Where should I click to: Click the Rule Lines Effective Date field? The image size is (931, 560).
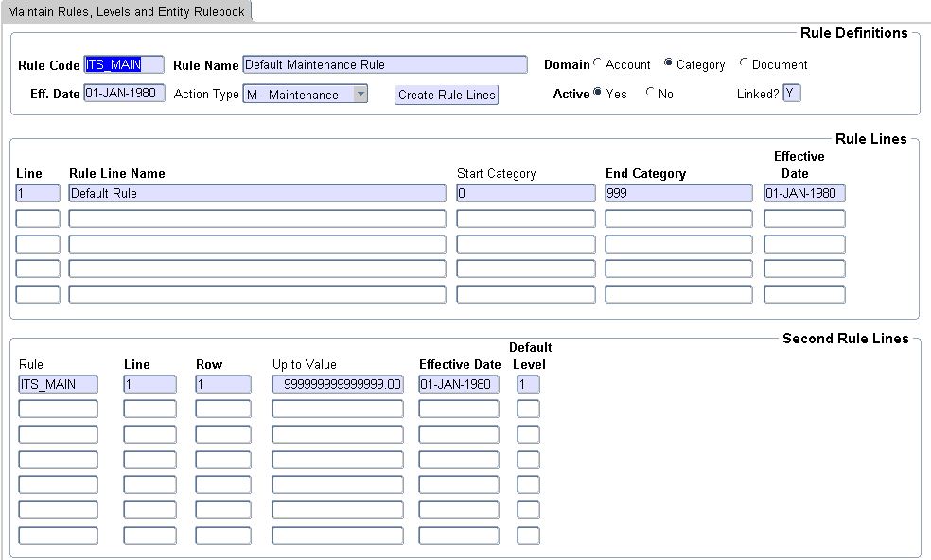(x=804, y=193)
